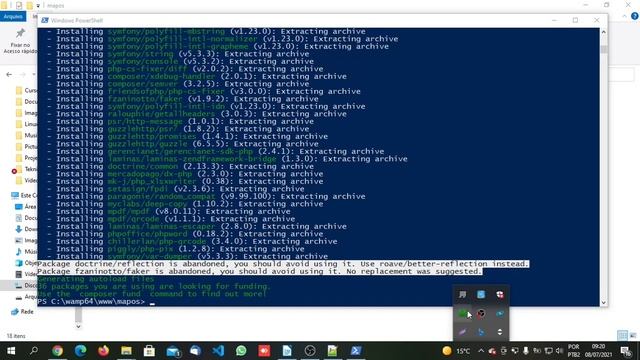640x360 pixels.
Task: Open quick access toolbar customize dropdown
Action: click(38, 6)
